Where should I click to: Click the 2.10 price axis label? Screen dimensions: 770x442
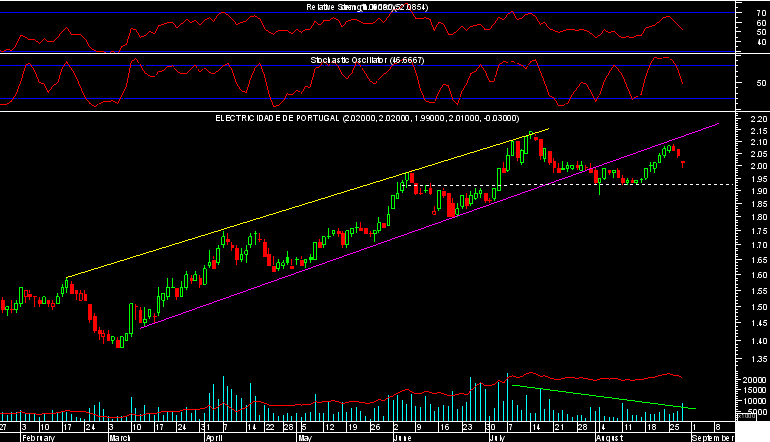tap(759, 142)
